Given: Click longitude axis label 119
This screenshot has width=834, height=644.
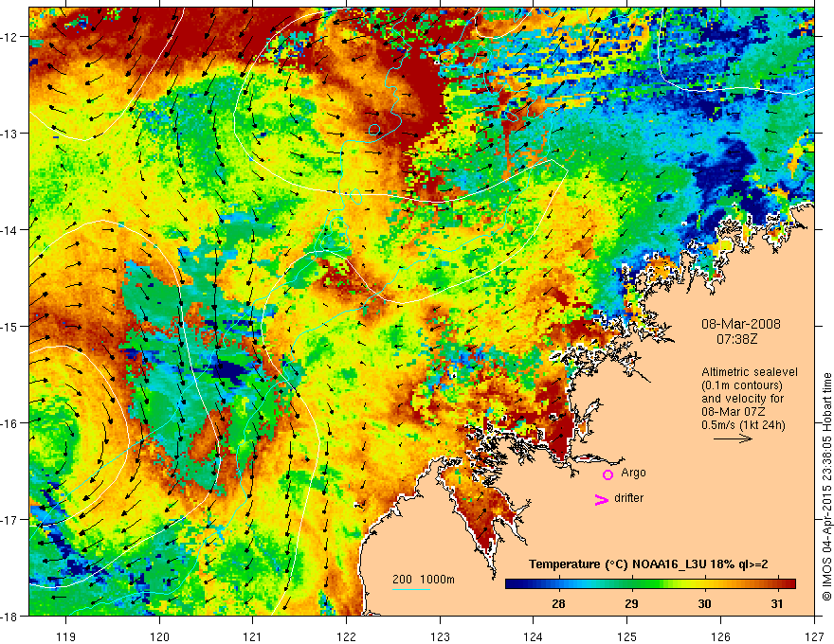Looking at the screenshot, I should 66,636.
